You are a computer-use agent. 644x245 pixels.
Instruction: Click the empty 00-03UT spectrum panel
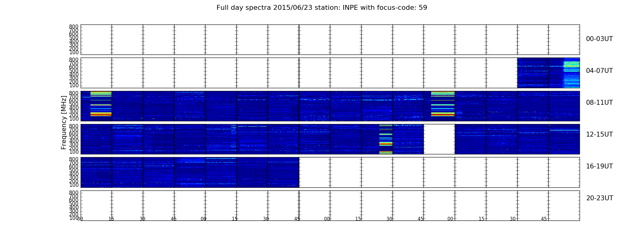pyautogui.click(x=330, y=40)
